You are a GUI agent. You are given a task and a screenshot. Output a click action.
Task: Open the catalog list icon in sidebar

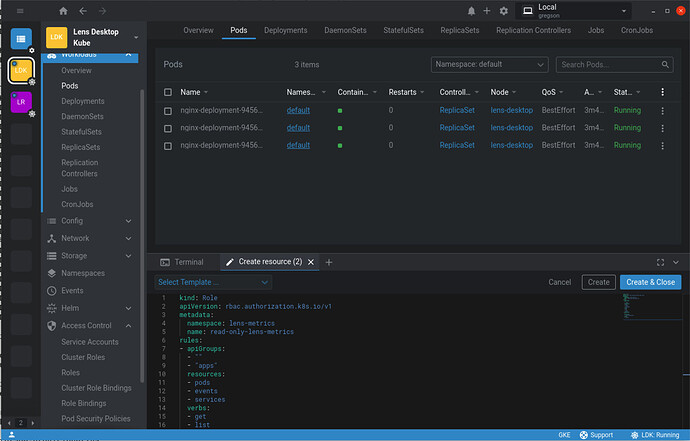21,39
